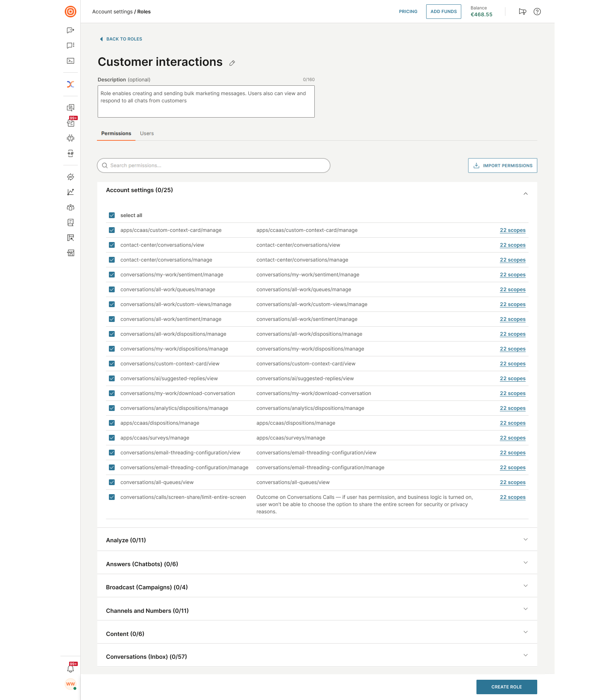Open PRICING from the top menu
This screenshot has height=700, width=615.
[408, 11]
